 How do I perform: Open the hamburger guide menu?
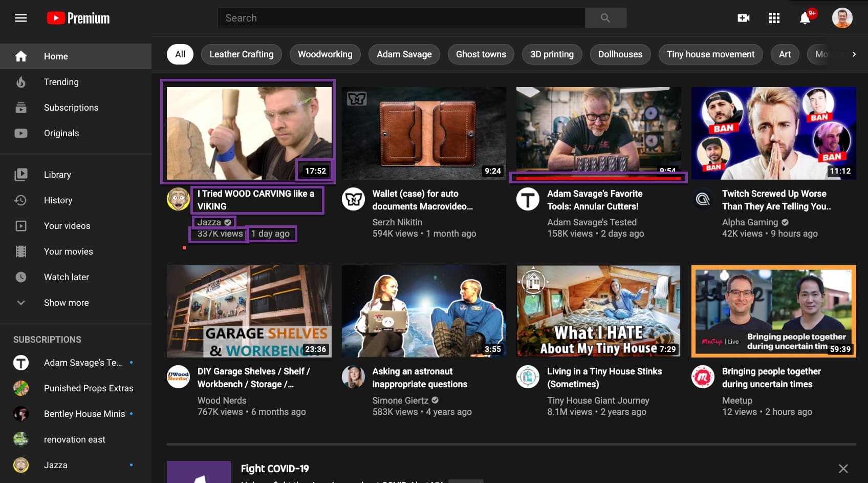pyautogui.click(x=21, y=18)
